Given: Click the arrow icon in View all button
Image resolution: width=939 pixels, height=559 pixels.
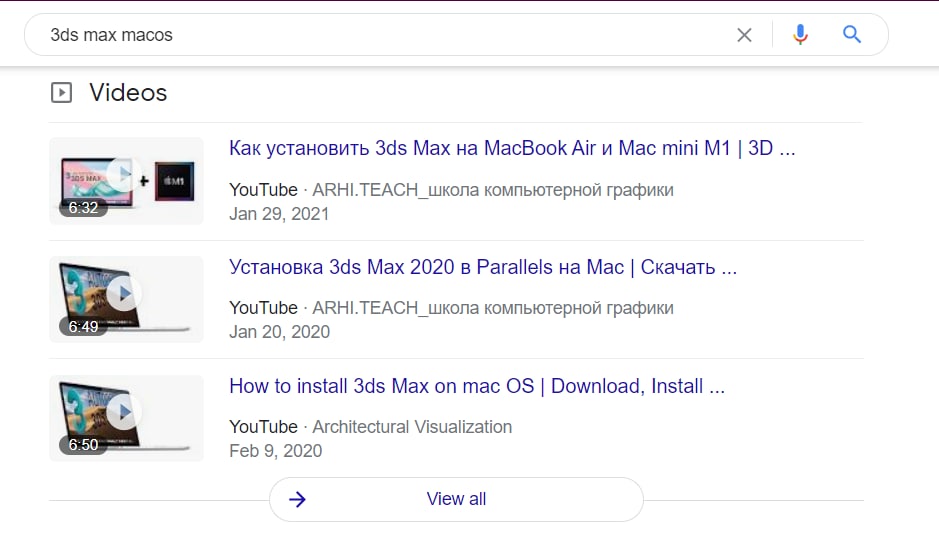Looking at the screenshot, I should [x=298, y=499].
